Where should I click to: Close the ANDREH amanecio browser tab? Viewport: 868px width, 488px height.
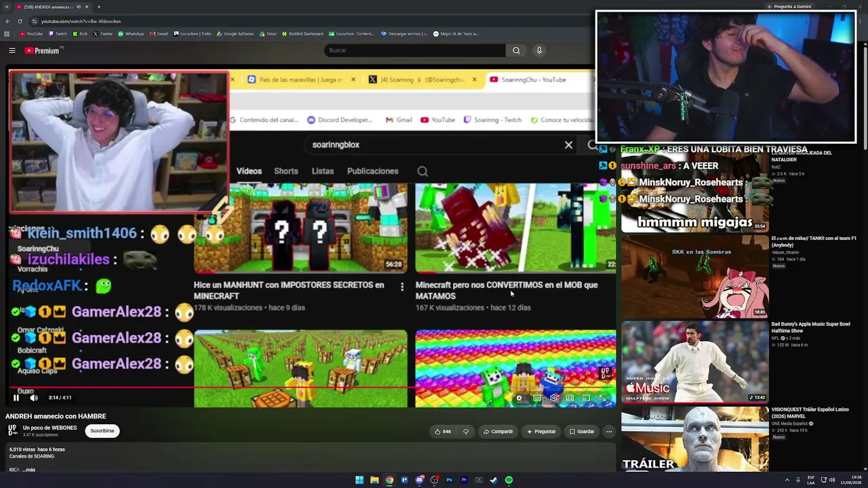pyautogui.click(x=87, y=7)
